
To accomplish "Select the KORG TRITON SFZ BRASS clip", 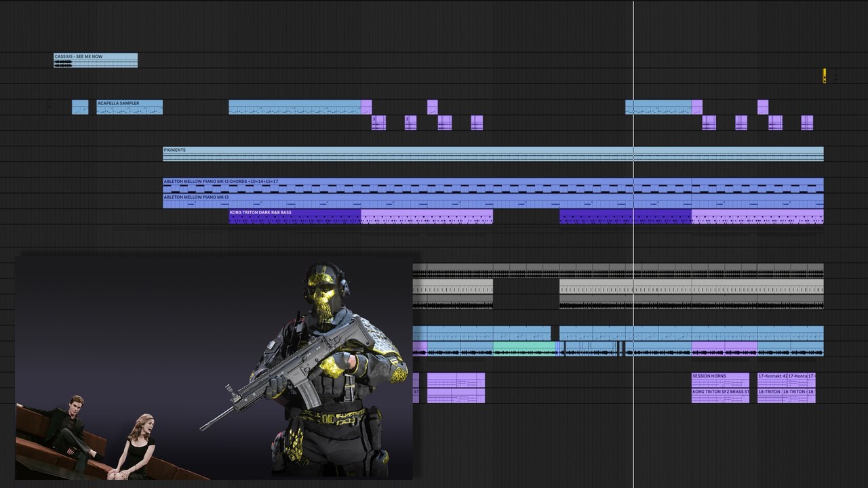I will (720, 396).
